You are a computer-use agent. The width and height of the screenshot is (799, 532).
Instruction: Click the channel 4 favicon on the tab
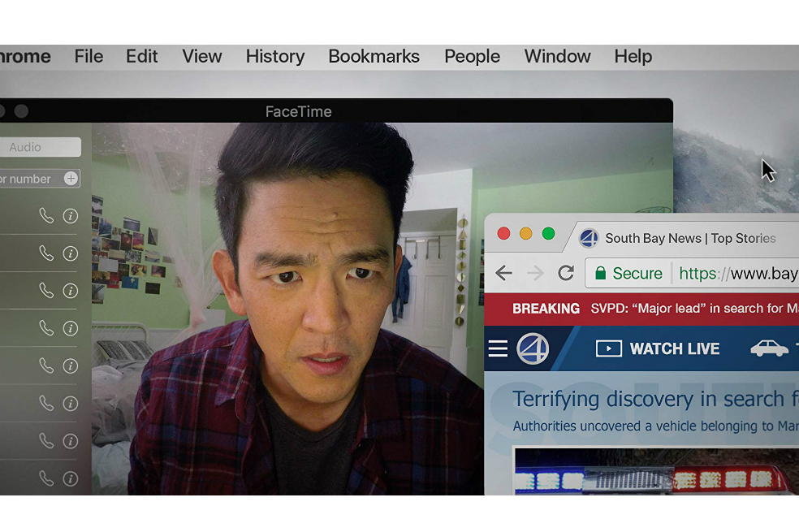(589, 238)
